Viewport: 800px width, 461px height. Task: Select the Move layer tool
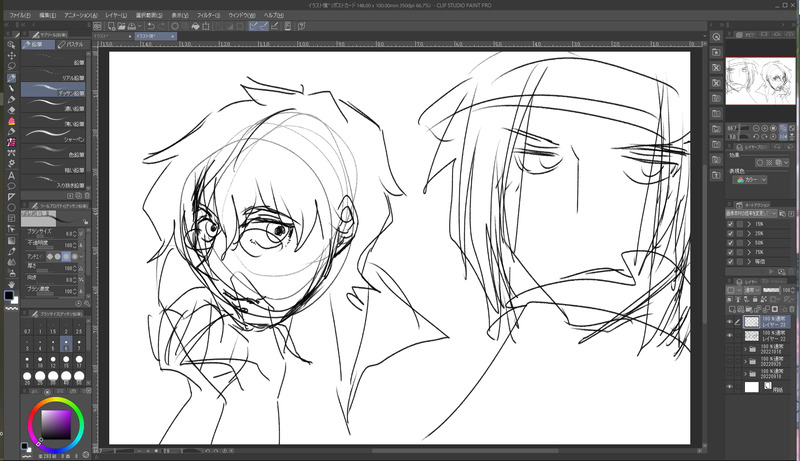point(11,55)
